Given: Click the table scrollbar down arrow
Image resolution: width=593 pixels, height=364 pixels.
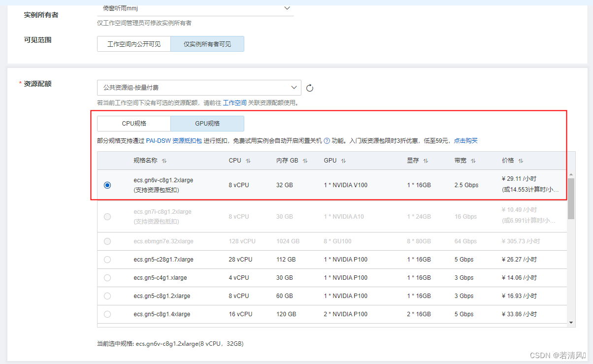Looking at the screenshot, I should 571,322.
